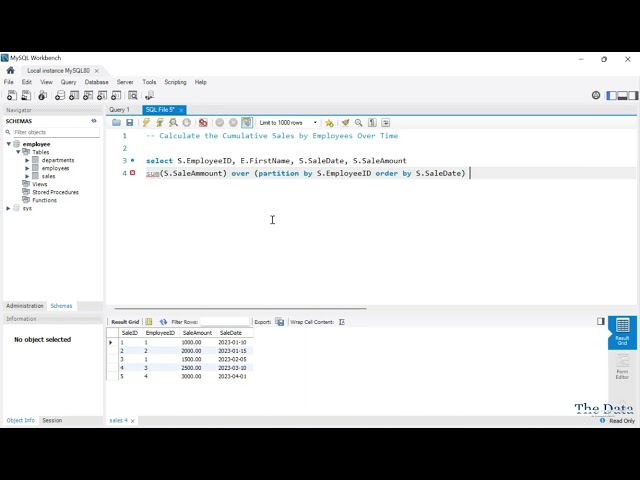
Task: Open the Database menu
Action: [96, 82]
